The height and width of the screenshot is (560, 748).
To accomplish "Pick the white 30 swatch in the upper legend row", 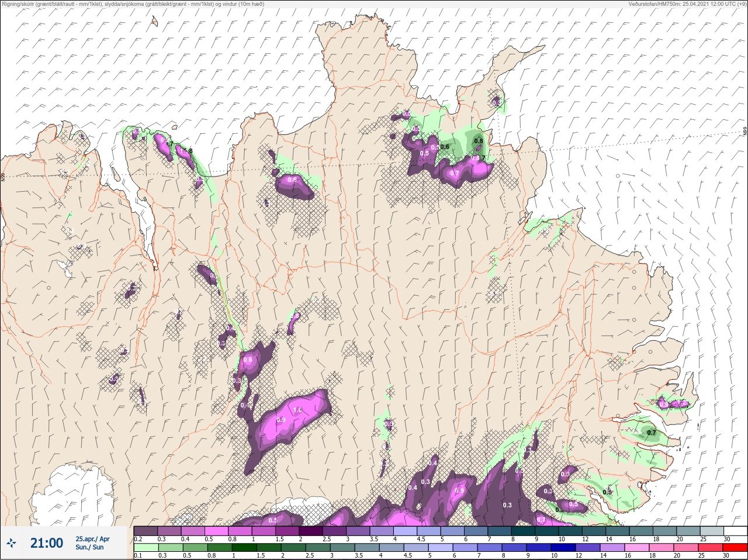I will [x=736, y=530].
